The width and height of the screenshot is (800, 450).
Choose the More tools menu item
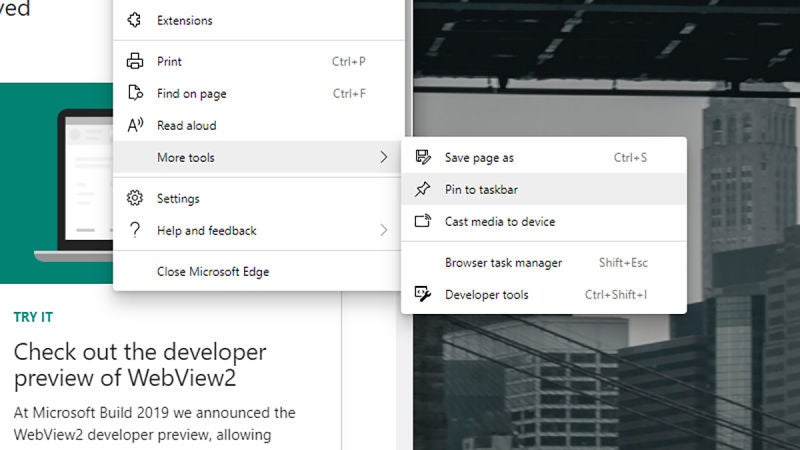[x=186, y=158]
